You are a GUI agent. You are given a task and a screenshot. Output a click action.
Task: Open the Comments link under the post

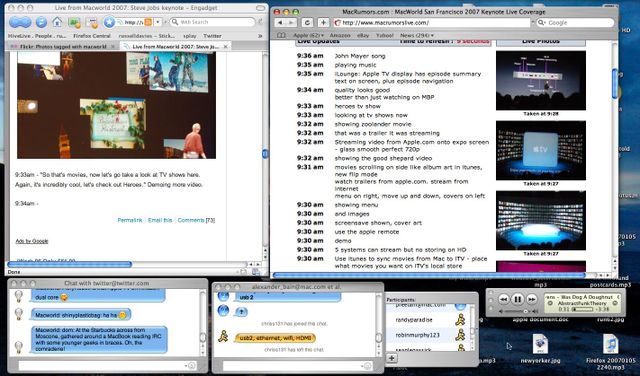coord(191,220)
